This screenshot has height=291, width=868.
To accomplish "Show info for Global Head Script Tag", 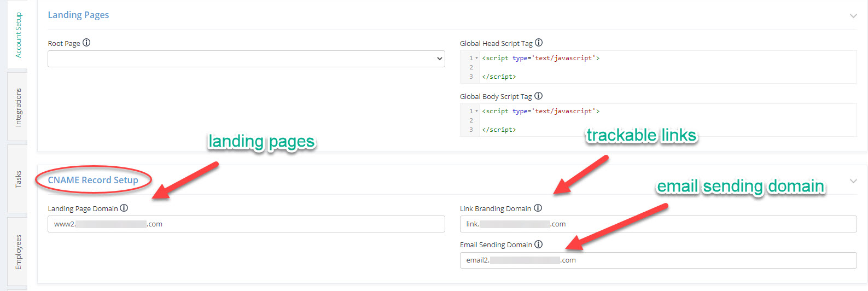I will click(x=539, y=43).
